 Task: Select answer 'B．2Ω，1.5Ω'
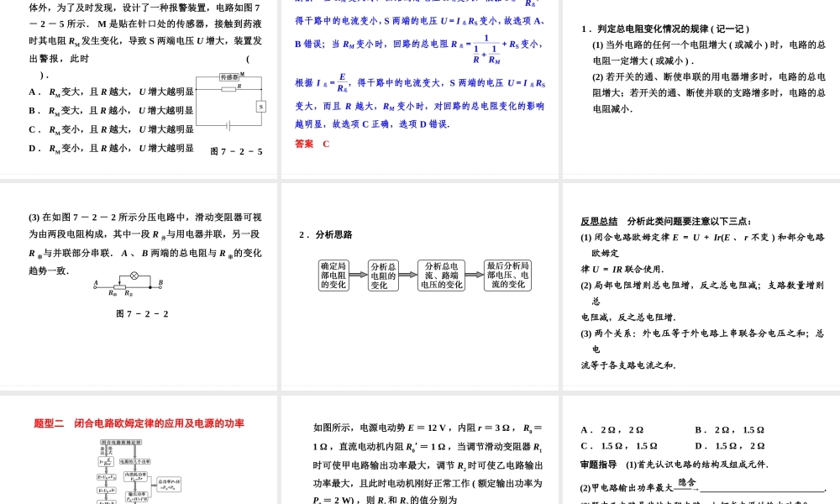[730, 429]
